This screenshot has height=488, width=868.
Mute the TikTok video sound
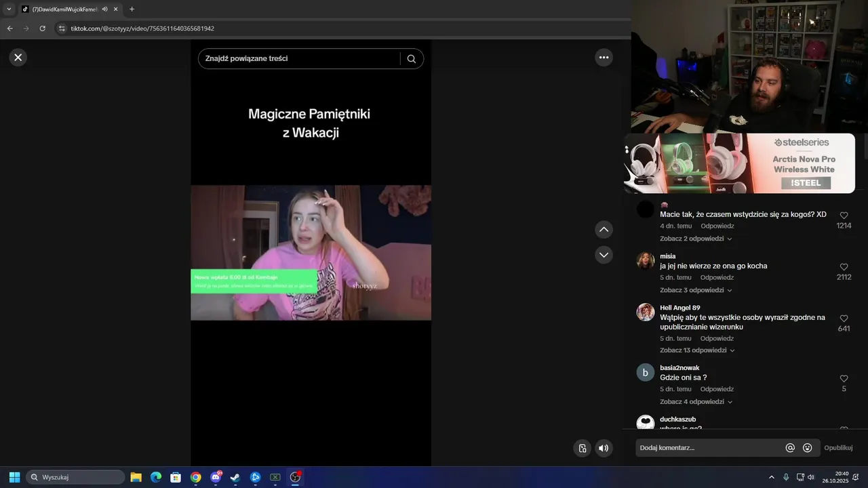[x=604, y=448]
